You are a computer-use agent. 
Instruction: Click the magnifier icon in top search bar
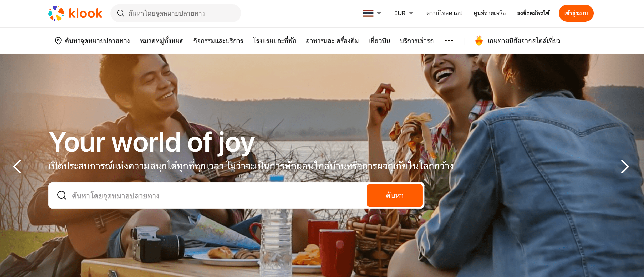[121, 13]
